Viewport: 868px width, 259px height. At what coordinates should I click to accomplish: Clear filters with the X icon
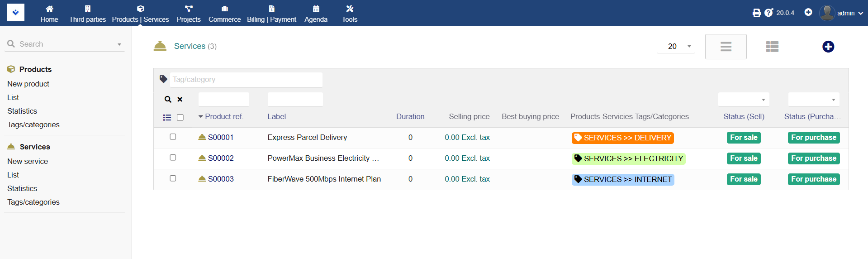pyautogui.click(x=180, y=100)
